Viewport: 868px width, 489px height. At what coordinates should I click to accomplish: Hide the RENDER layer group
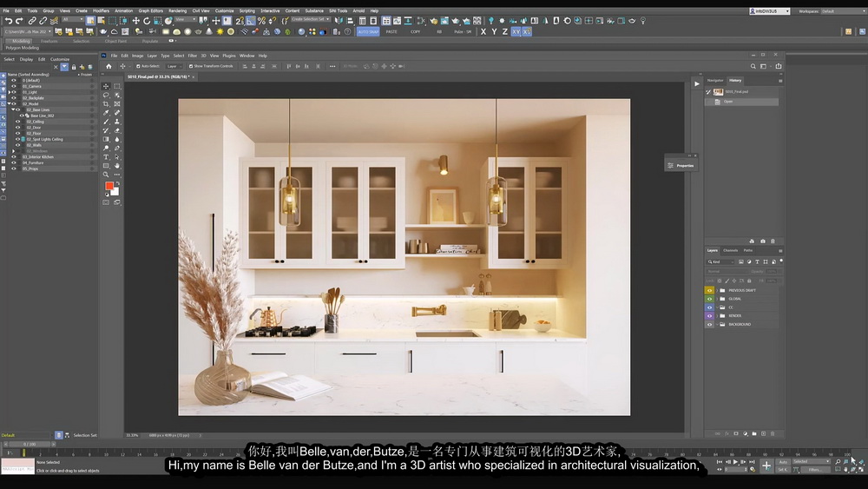709,315
